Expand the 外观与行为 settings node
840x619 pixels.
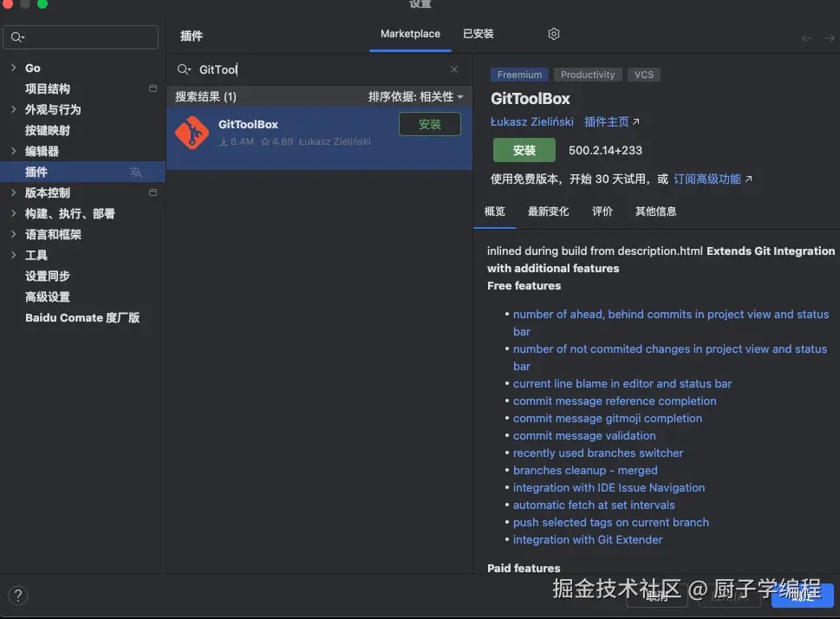click(13, 109)
